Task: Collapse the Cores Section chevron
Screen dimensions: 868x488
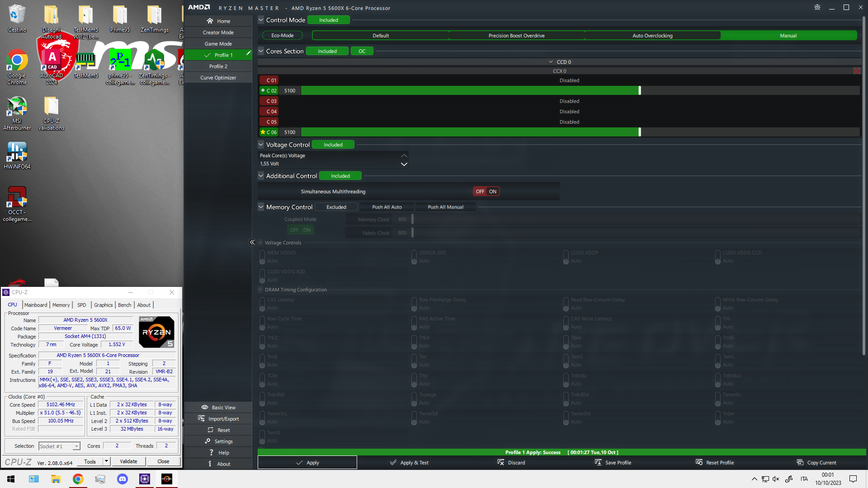Action: coord(261,51)
